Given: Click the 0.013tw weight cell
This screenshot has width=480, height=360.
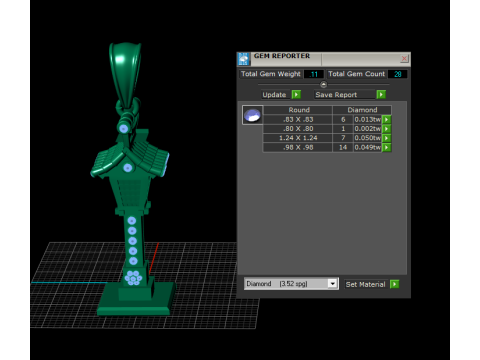Looking at the screenshot, I should (x=367, y=120).
